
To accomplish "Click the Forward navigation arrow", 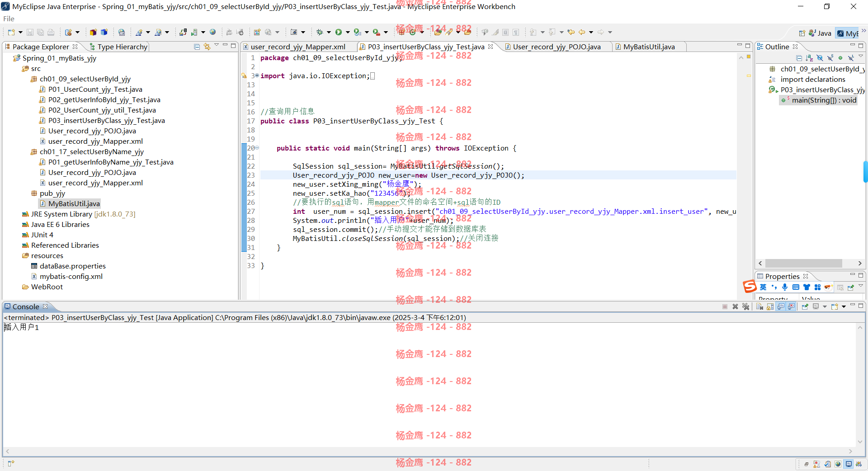I will (601, 32).
